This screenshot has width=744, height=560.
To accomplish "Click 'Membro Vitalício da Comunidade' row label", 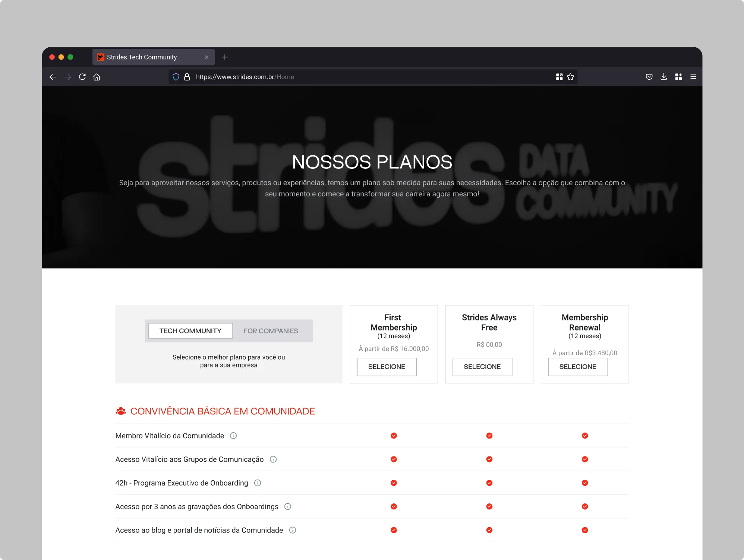I will 170,436.
